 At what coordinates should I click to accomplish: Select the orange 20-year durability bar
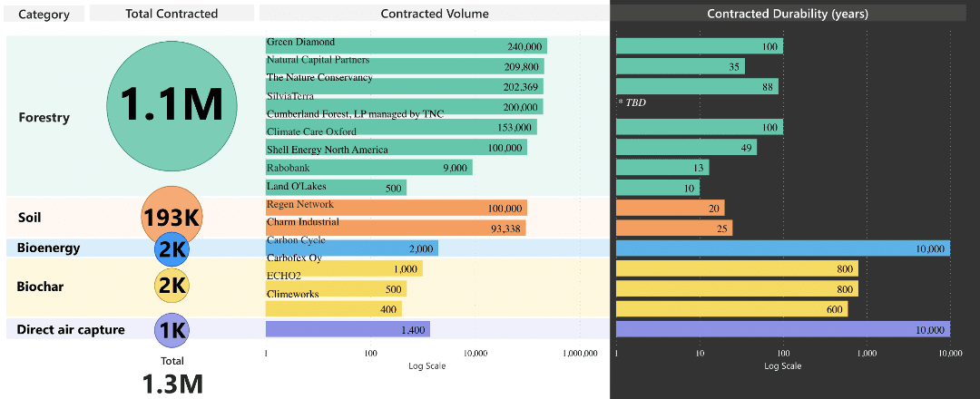pyautogui.click(x=671, y=208)
